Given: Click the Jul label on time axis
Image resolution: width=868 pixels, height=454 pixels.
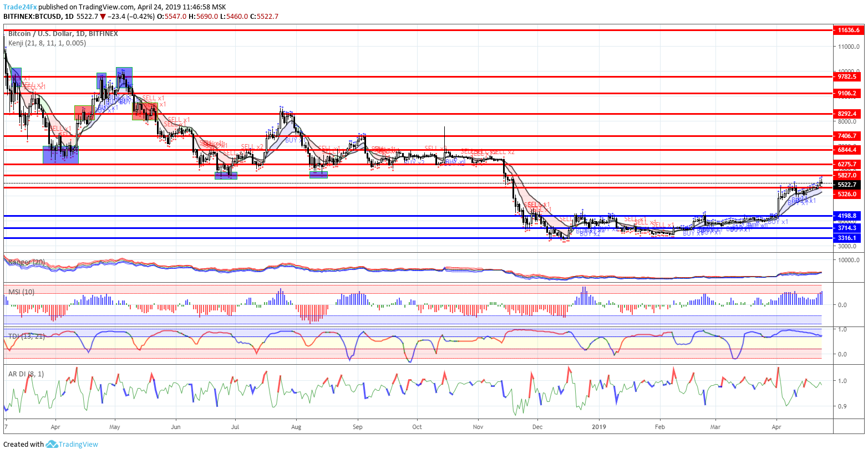Looking at the screenshot, I should [235, 427].
